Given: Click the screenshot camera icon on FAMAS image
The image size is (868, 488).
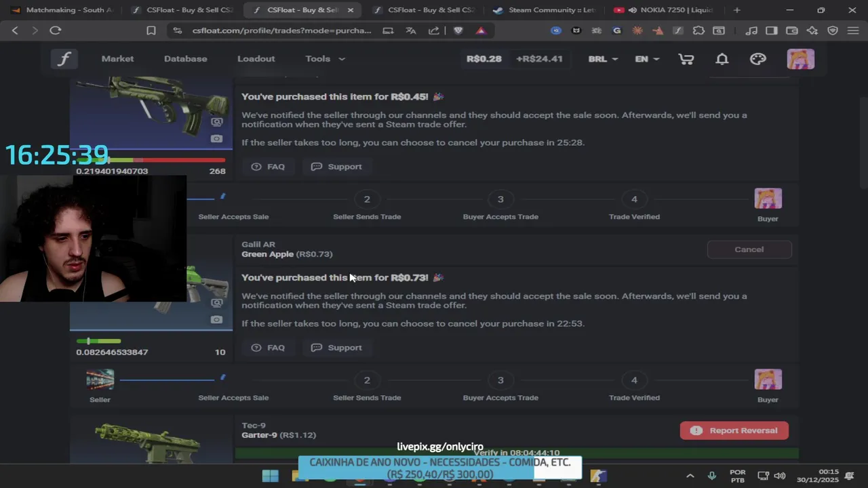Looking at the screenshot, I should tap(216, 139).
